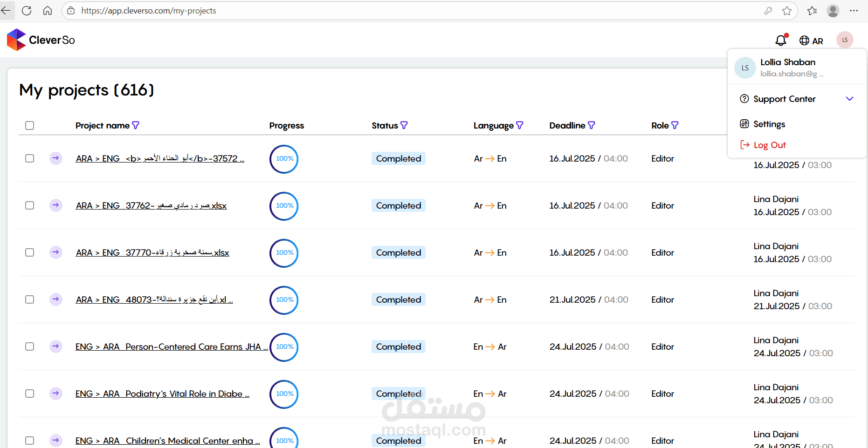The width and height of the screenshot is (868, 448).
Task: Toggle the select-all projects checkbox
Action: point(30,126)
